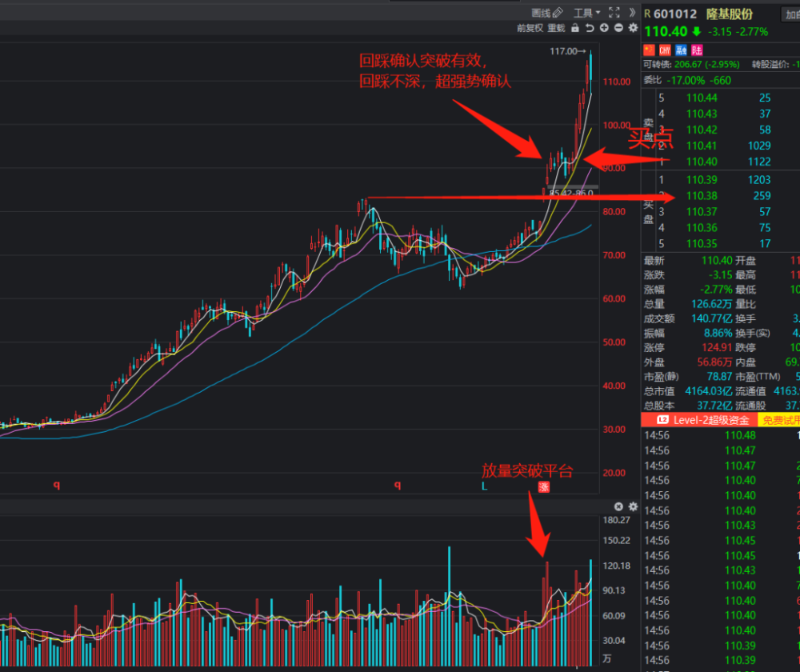The width and height of the screenshot is (800, 672).
Task: Open the 画线 drawing tool
Action: 546,13
